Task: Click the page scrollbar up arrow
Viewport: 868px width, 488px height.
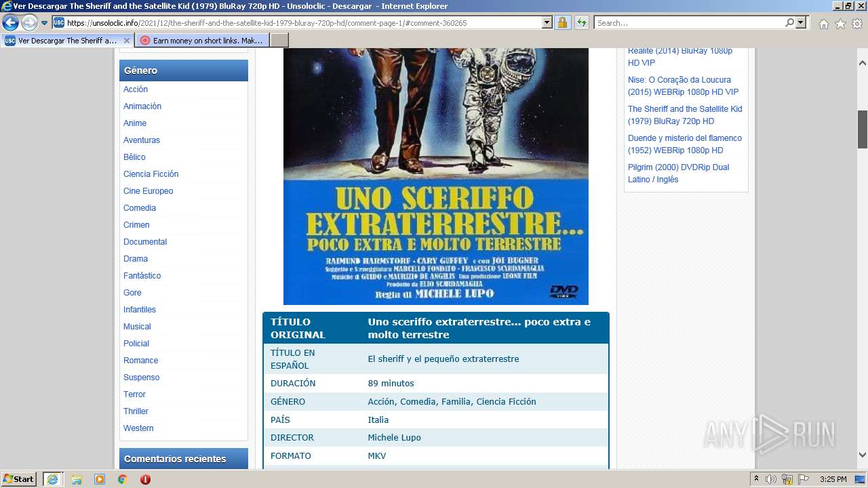Action: click(x=863, y=63)
